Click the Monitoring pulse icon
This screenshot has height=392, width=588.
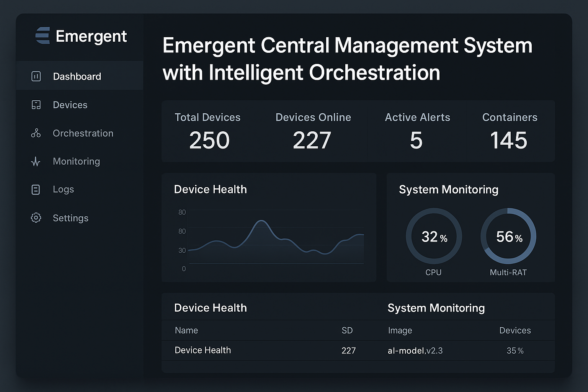click(36, 162)
